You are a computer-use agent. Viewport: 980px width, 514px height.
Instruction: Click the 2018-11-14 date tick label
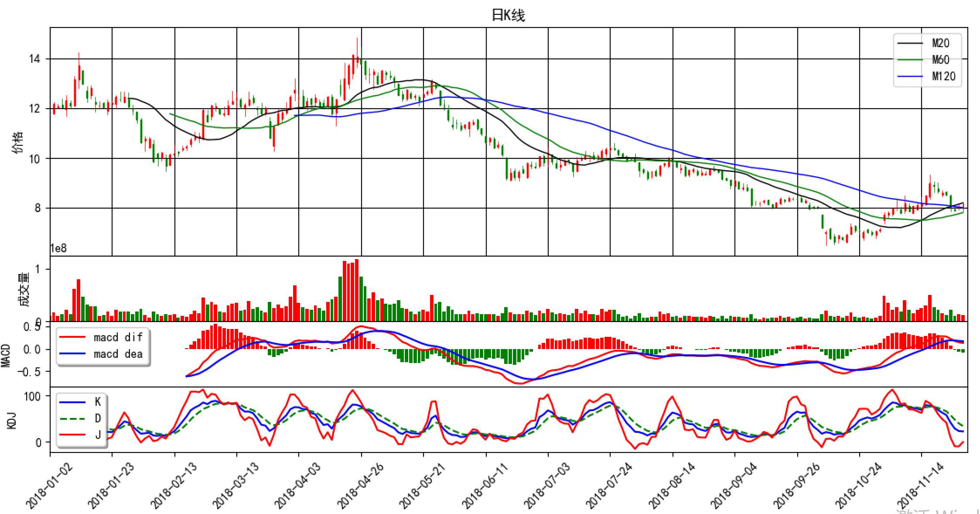(920, 486)
